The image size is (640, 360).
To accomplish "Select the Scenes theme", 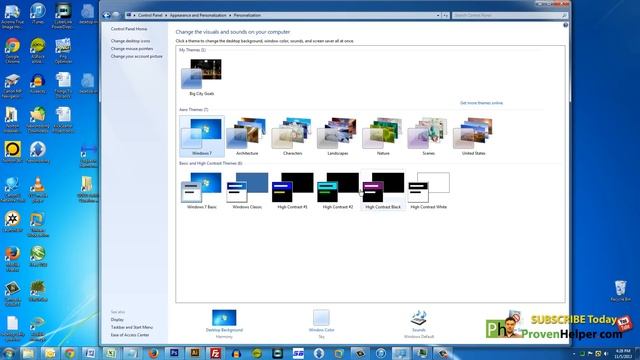I will click(428, 136).
